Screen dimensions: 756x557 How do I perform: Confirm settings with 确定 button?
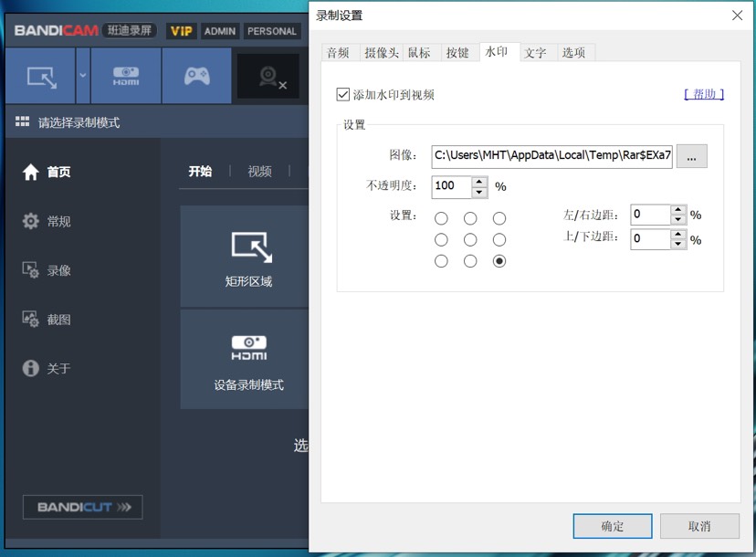(x=613, y=526)
